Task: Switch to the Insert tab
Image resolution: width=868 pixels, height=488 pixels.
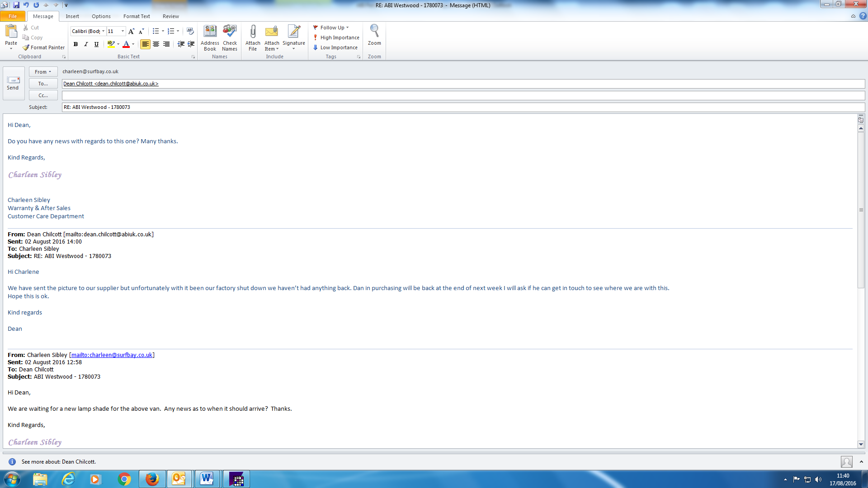Action: [72, 16]
